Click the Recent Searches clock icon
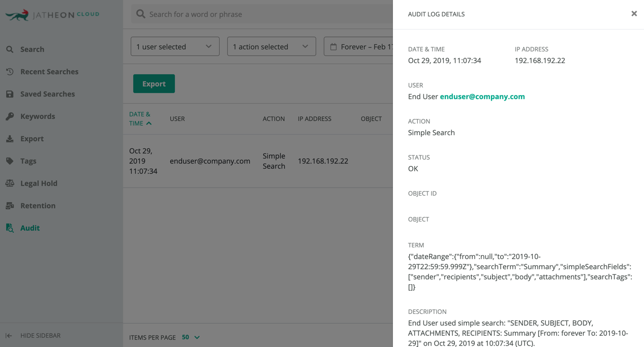The image size is (644, 347). 10,72
